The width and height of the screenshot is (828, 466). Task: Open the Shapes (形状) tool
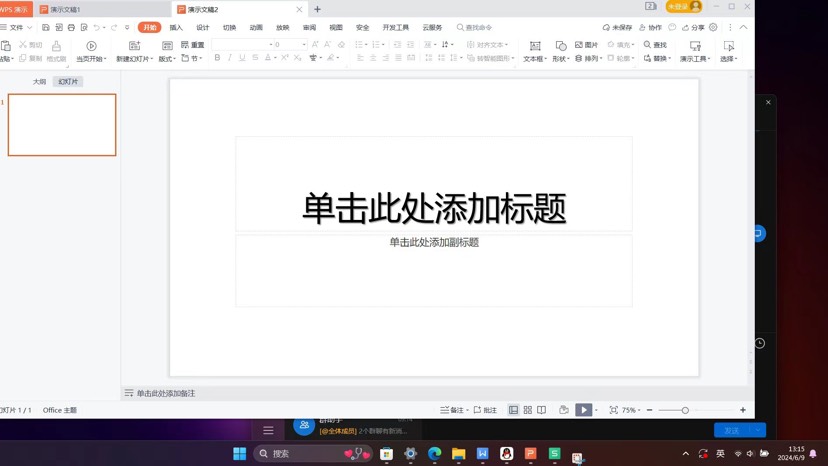tap(560, 46)
